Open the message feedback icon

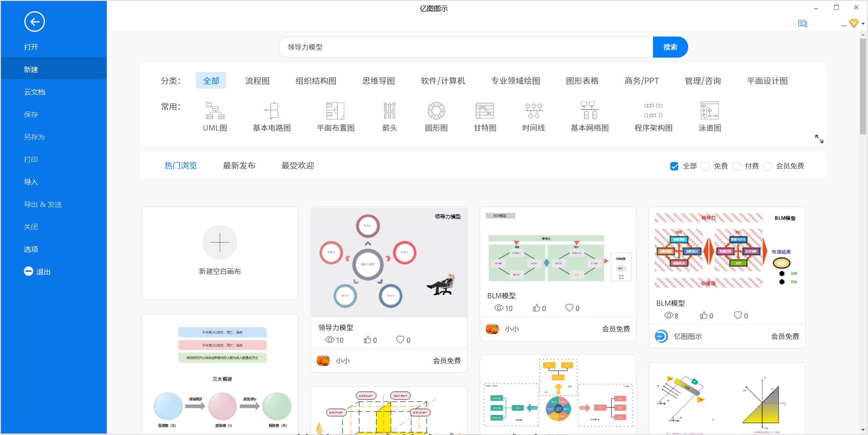point(802,24)
